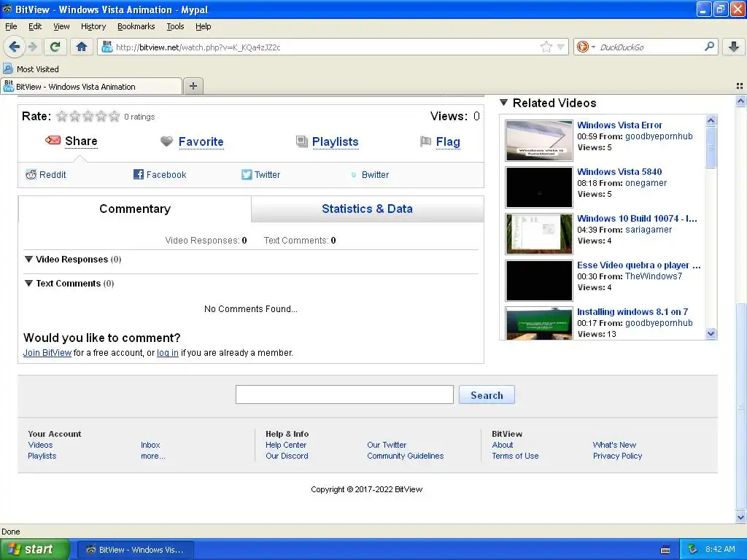The width and height of the screenshot is (747, 560).
Task: Bookmark this page with the star icon
Action: 546,47
